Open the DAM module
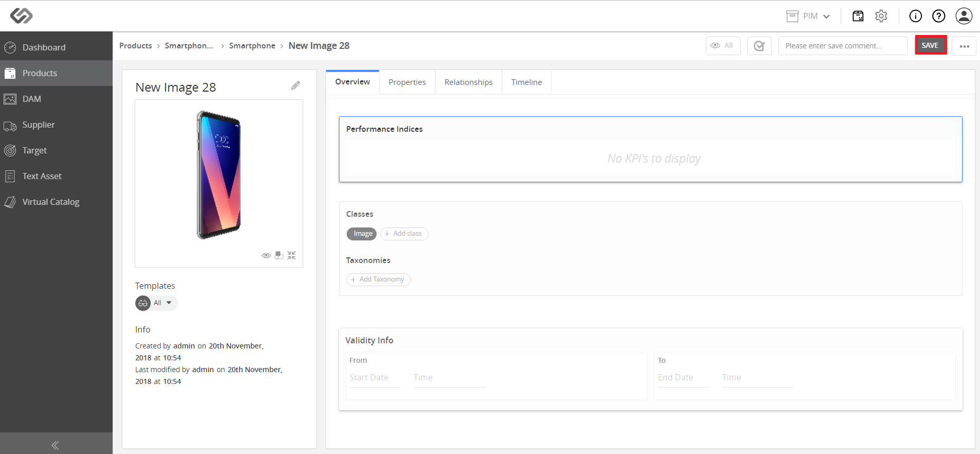The height and width of the screenshot is (454, 980). click(56, 99)
